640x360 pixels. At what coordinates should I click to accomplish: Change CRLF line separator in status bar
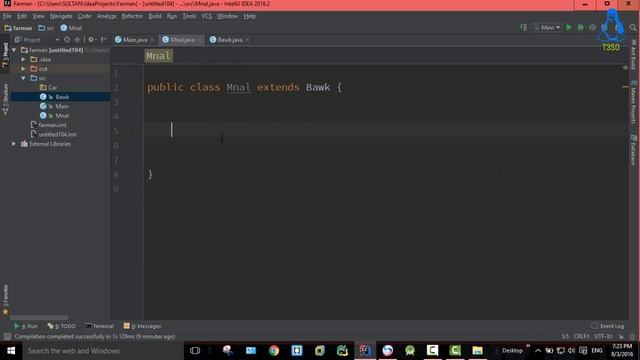tap(581, 336)
